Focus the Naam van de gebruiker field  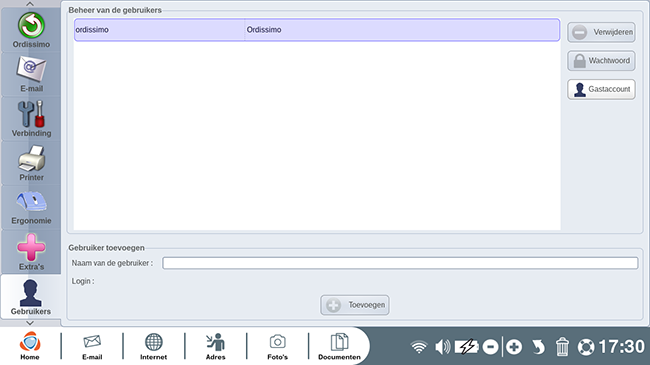(400, 263)
